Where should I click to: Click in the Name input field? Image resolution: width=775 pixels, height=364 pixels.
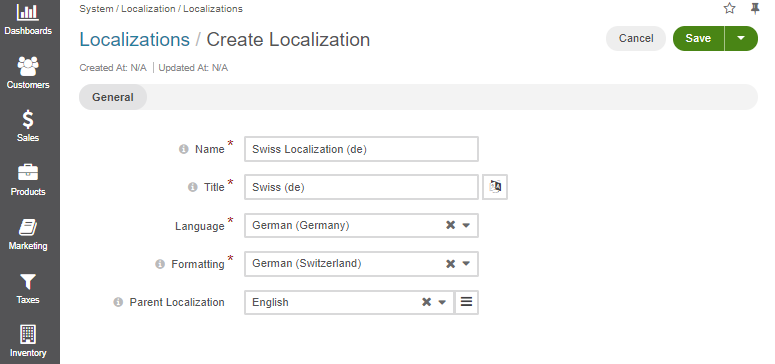click(361, 149)
